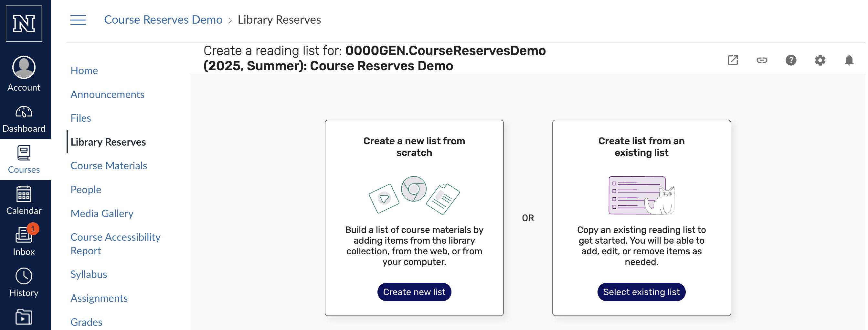The height and width of the screenshot is (330, 868).
Task: Open the Calendar
Action: coord(24,201)
